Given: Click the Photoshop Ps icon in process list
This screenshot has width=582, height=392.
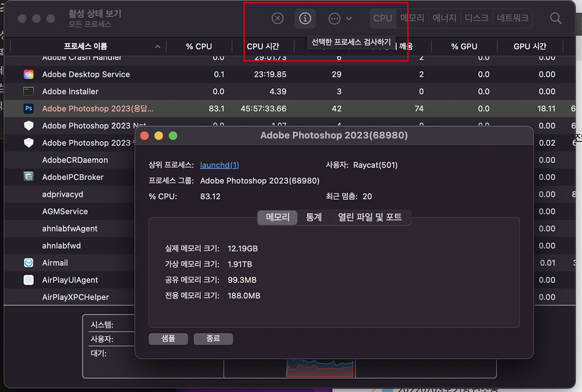Looking at the screenshot, I should [x=29, y=108].
